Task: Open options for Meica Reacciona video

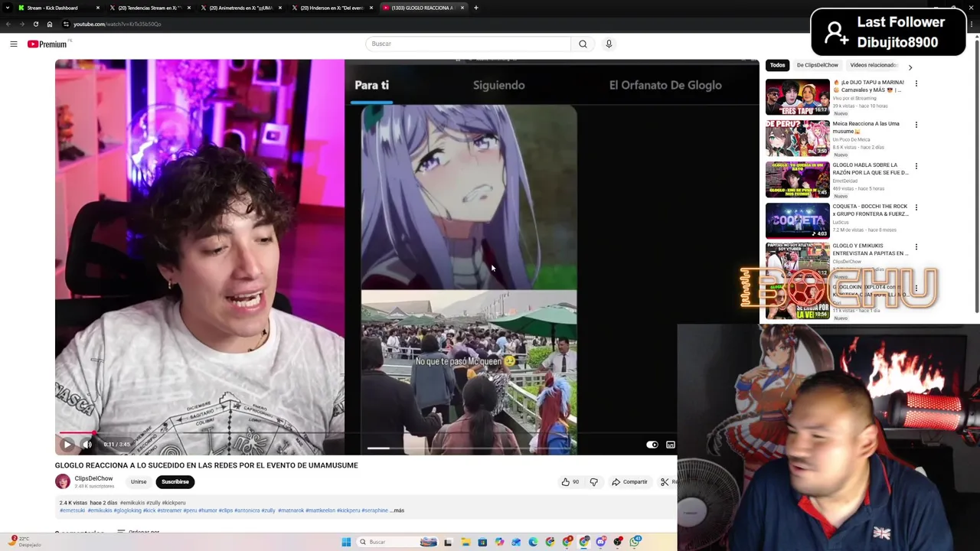Action: pyautogui.click(x=916, y=125)
